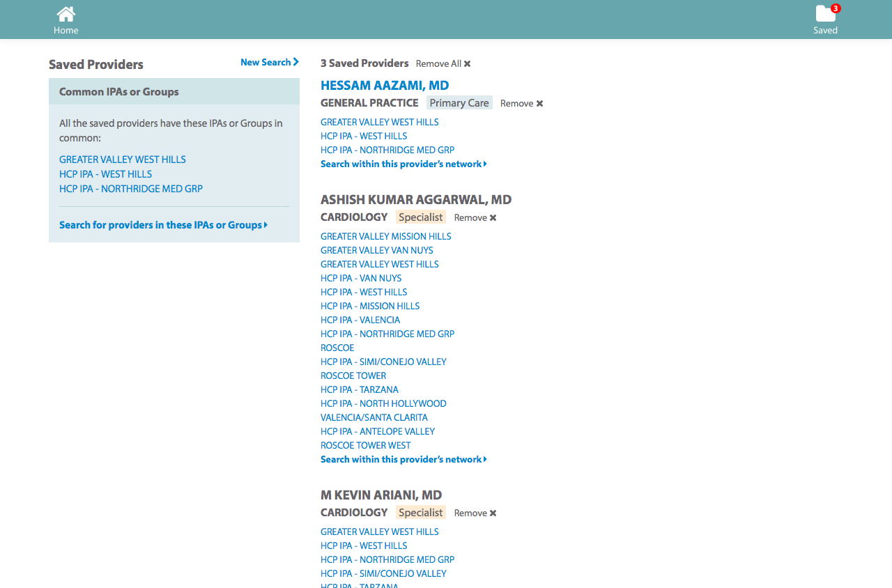Remove HESSAM AAZAMI using his x icon
This screenshot has height=588, width=892.
click(540, 102)
